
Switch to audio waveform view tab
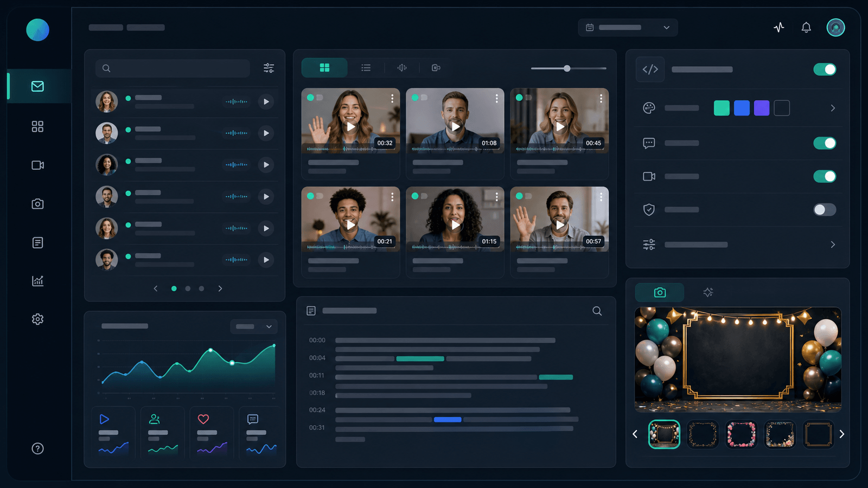pos(402,68)
